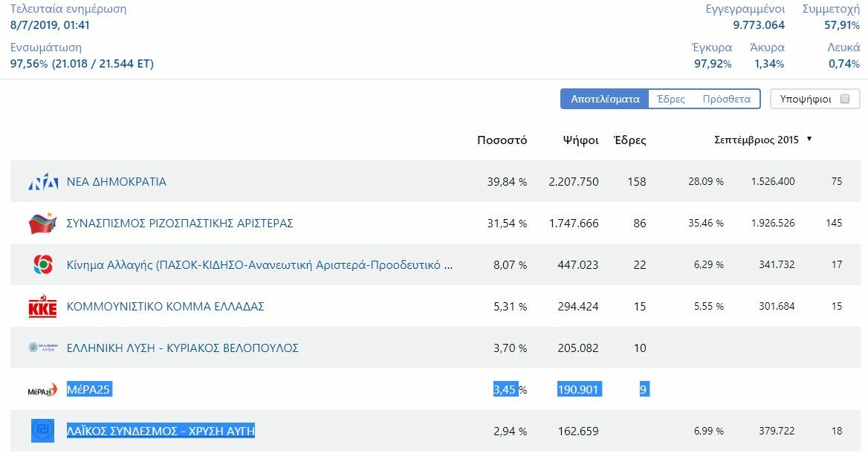Click the Ποσοστό column header

(502, 140)
